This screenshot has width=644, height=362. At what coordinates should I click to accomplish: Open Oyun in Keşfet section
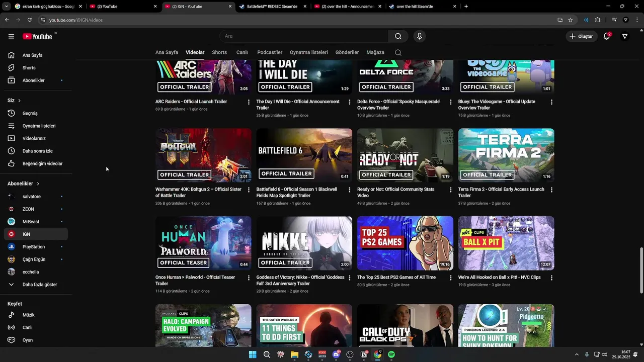click(x=36, y=340)
